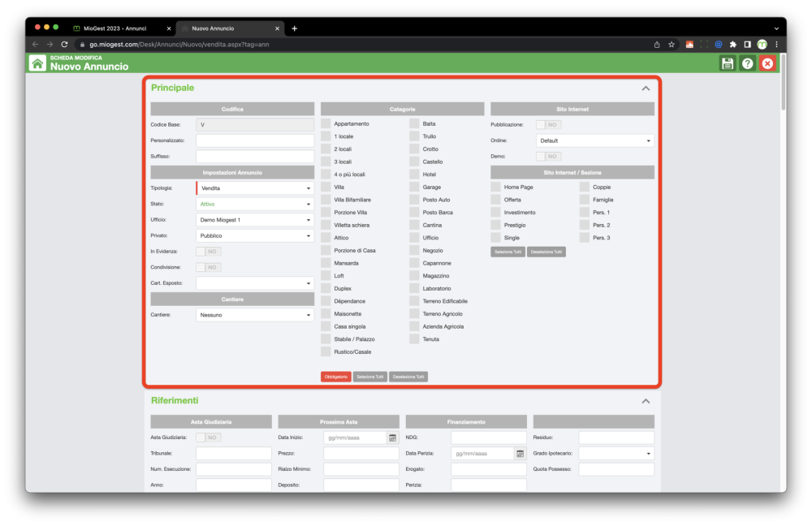Open the Cantiere dropdown
812x526 pixels.
[255, 315]
